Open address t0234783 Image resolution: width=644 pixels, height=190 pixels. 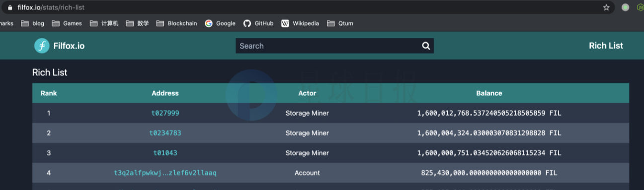165,133
